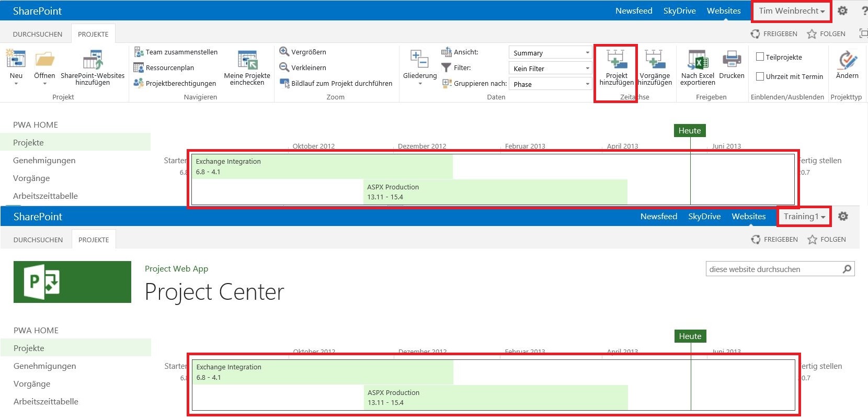Open Team zusammenstellen in ribbon
The image size is (868, 418).
pos(176,52)
